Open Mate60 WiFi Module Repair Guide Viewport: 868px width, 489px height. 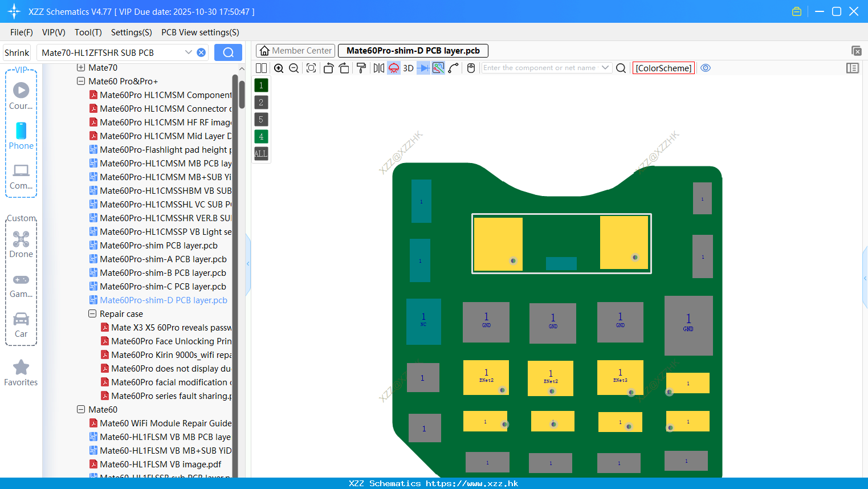click(165, 423)
